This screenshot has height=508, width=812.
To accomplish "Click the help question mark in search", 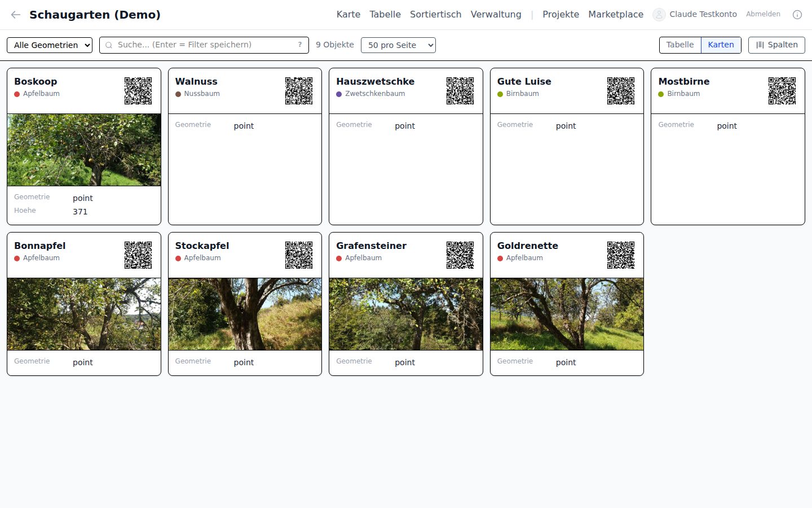I will (300, 45).
